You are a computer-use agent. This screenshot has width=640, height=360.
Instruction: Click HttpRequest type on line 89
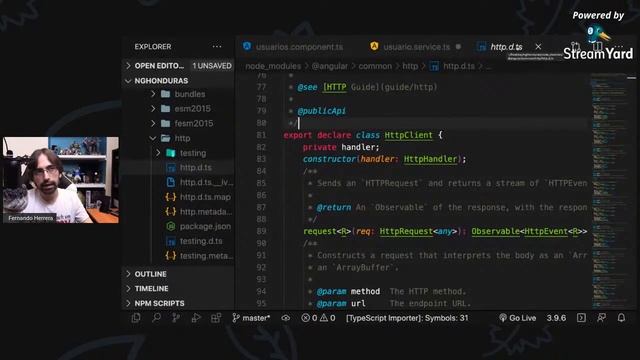click(406, 231)
